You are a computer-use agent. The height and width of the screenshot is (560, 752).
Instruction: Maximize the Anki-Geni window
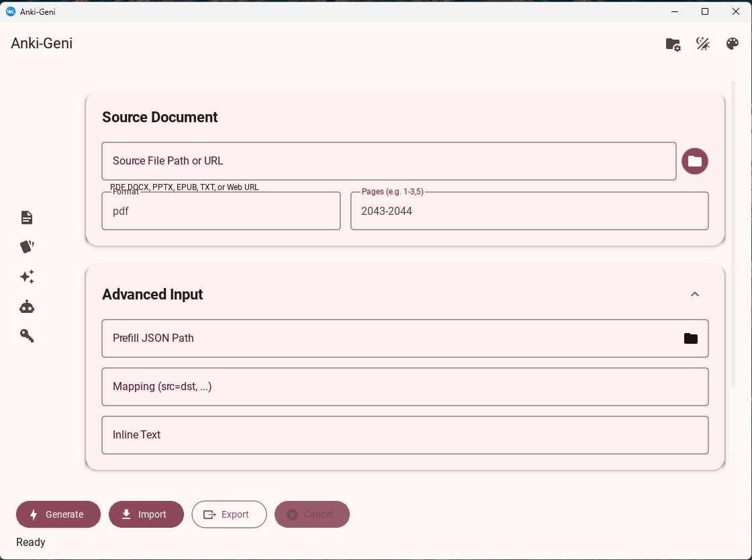click(705, 11)
